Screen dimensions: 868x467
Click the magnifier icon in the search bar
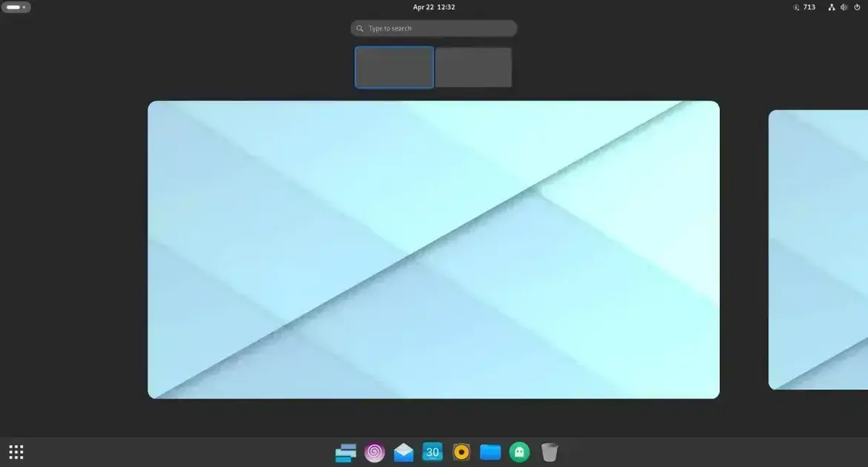(360, 28)
